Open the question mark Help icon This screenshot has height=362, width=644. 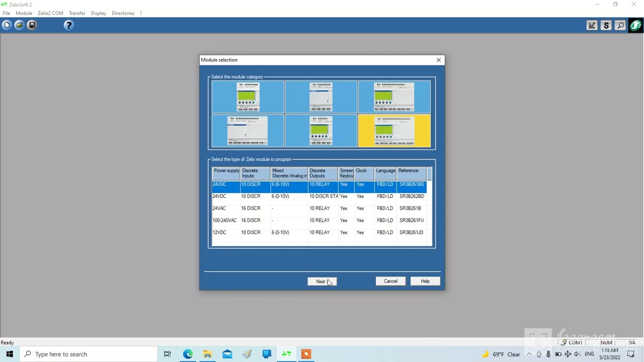coord(69,25)
